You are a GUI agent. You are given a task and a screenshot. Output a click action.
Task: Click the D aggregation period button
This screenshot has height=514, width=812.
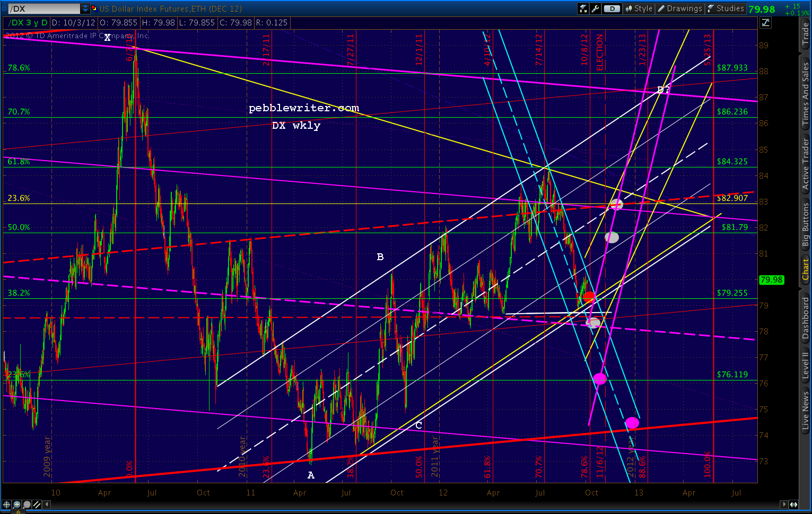pos(612,8)
